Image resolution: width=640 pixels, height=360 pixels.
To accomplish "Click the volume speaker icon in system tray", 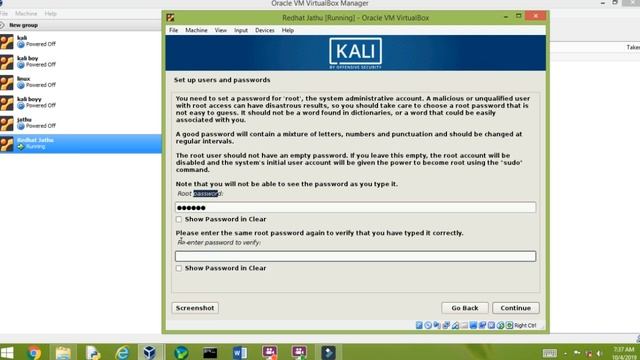I will coord(599,353).
